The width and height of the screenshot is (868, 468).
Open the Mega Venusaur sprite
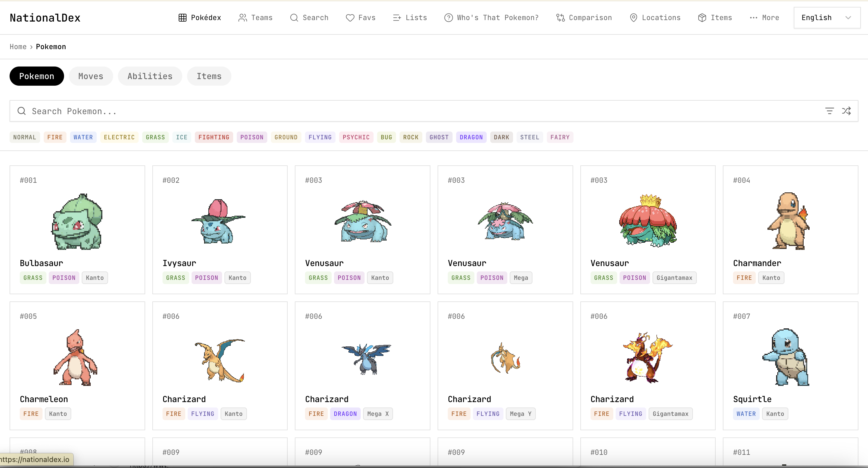(x=505, y=221)
